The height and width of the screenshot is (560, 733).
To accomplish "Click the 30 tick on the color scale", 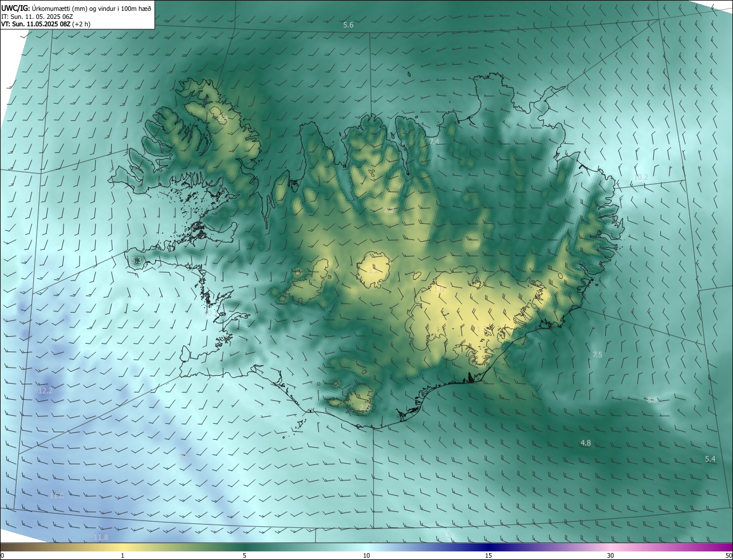I will [x=610, y=555].
